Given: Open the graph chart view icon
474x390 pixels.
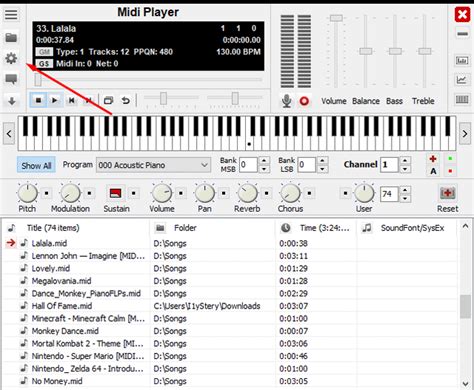Looking at the screenshot, I should (x=462, y=80).
